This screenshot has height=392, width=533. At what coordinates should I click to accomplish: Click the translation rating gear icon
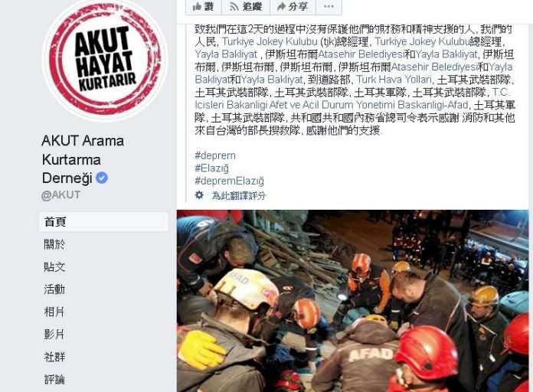click(199, 195)
